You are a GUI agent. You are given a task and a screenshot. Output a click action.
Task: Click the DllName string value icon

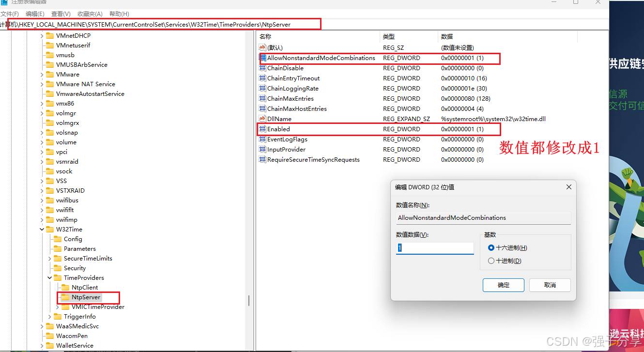pyautogui.click(x=263, y=119)
